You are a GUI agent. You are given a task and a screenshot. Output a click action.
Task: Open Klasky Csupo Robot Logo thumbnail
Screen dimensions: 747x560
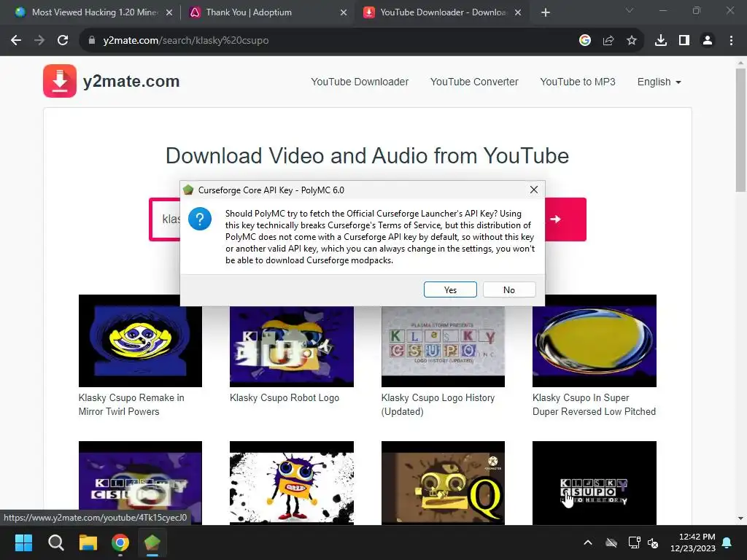coord(292,346)
